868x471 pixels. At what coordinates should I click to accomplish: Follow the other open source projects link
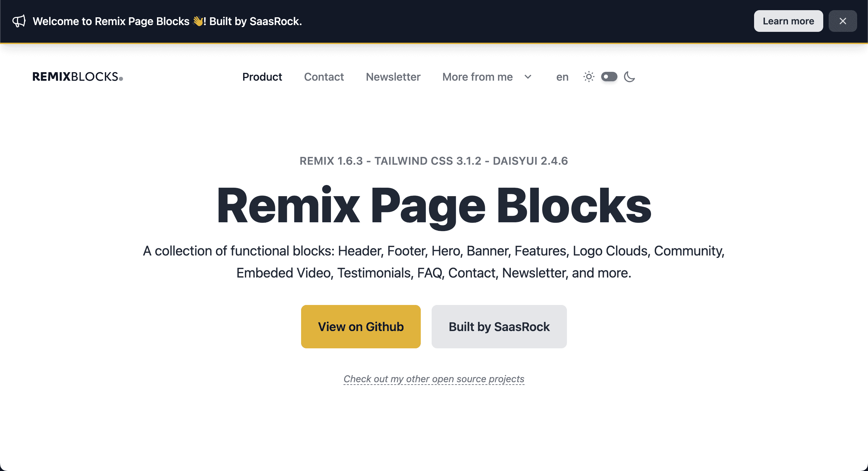(434, 379)
